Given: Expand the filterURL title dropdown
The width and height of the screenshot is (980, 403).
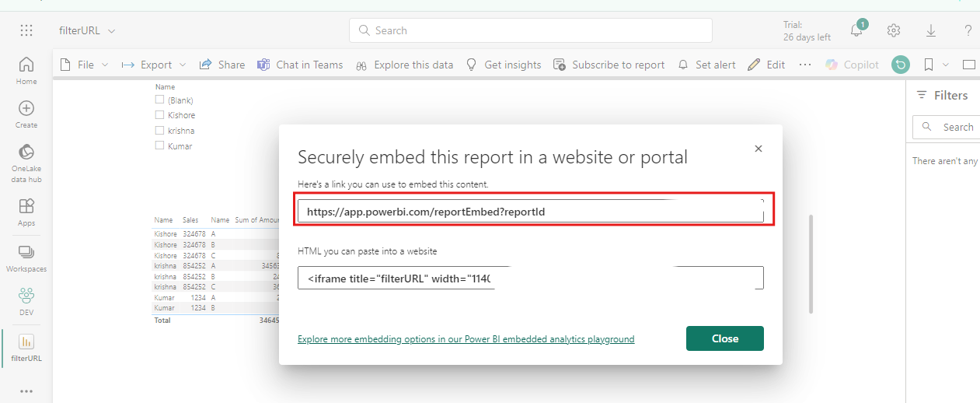Looking at the screenshot, I should click(x=111, y=31).
